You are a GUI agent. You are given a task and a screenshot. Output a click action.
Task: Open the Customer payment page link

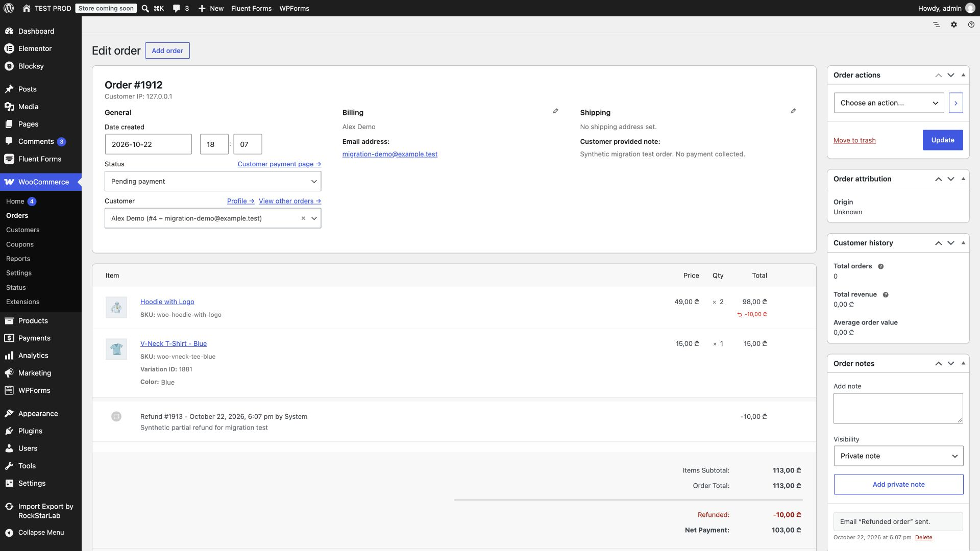pos(279,164)
